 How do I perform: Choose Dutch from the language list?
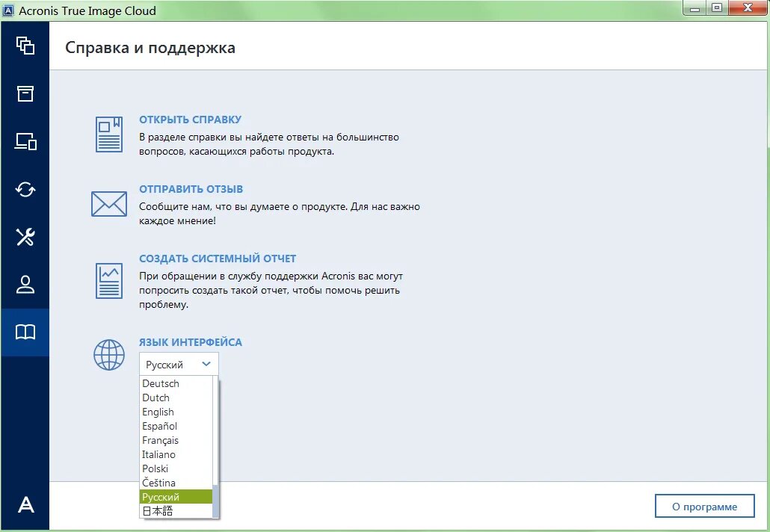pos(176,398)
